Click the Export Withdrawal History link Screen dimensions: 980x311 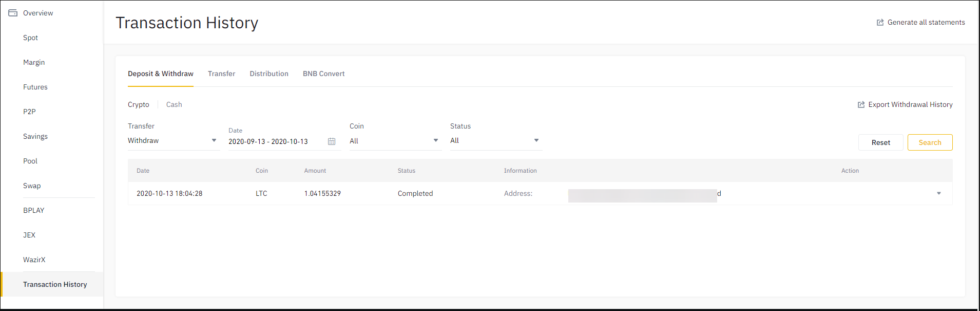pyautogui.click(x=910, y=105)
